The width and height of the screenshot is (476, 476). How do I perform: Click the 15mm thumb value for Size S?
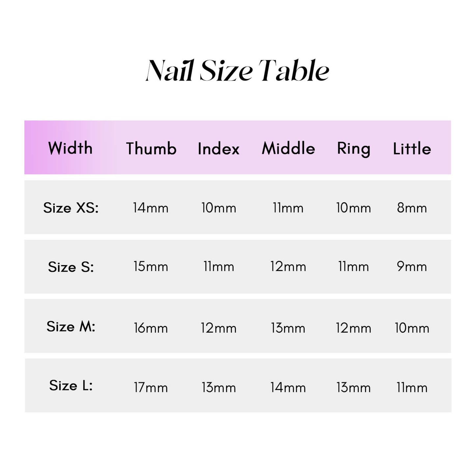pos(151,266)
